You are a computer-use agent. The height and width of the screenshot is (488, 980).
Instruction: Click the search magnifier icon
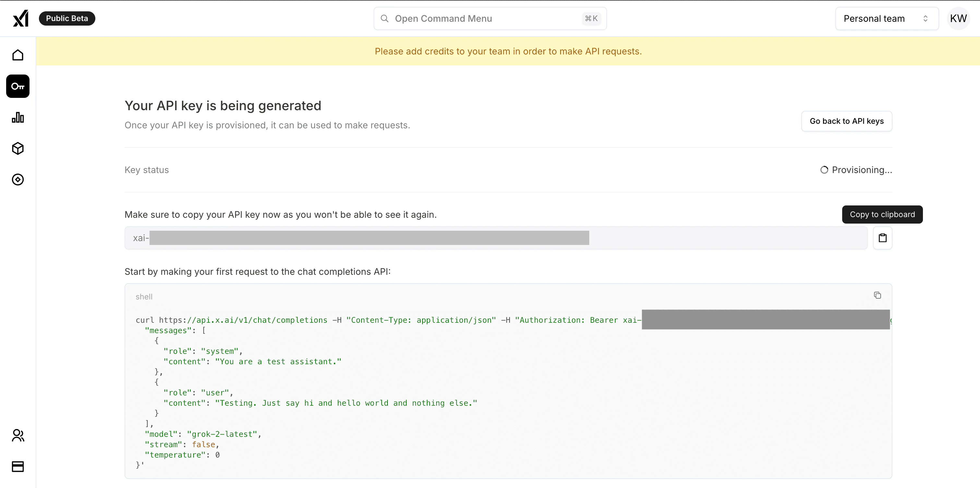point(385,18)
